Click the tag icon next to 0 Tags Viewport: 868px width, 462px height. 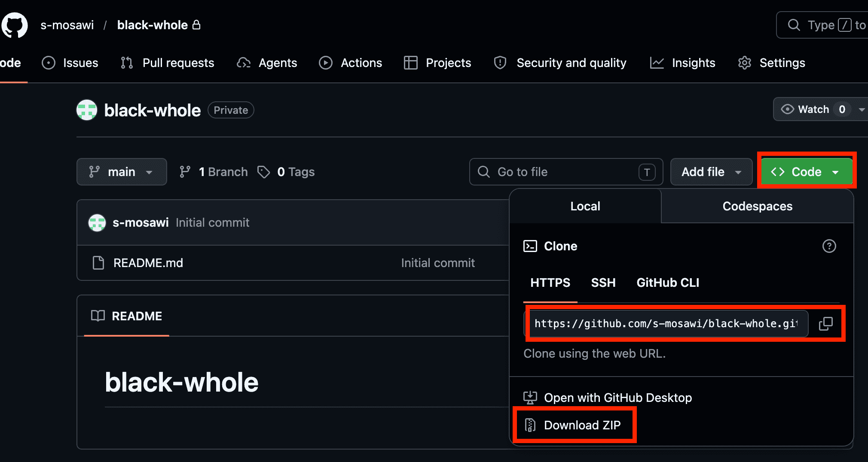coord(263,172)
